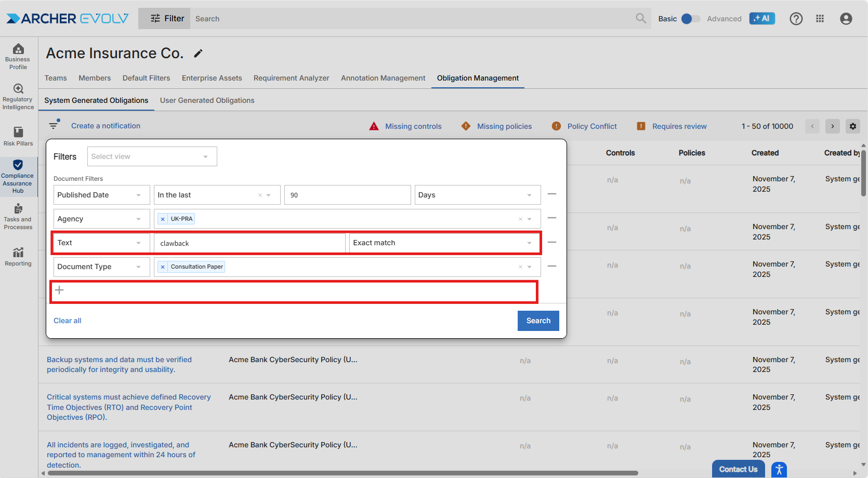This screenshot has height=478, width=868.
Task: Click the clawback text input field
Action: coord(249,243)
